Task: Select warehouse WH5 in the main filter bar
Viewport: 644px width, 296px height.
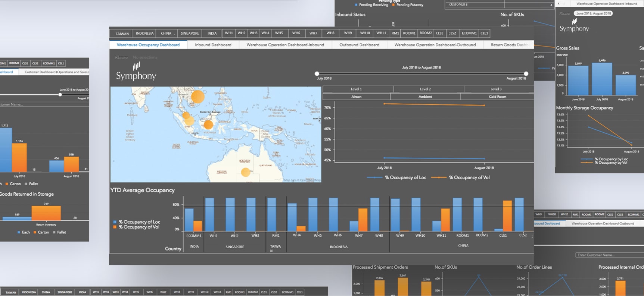Action: (x=279, y=33)
